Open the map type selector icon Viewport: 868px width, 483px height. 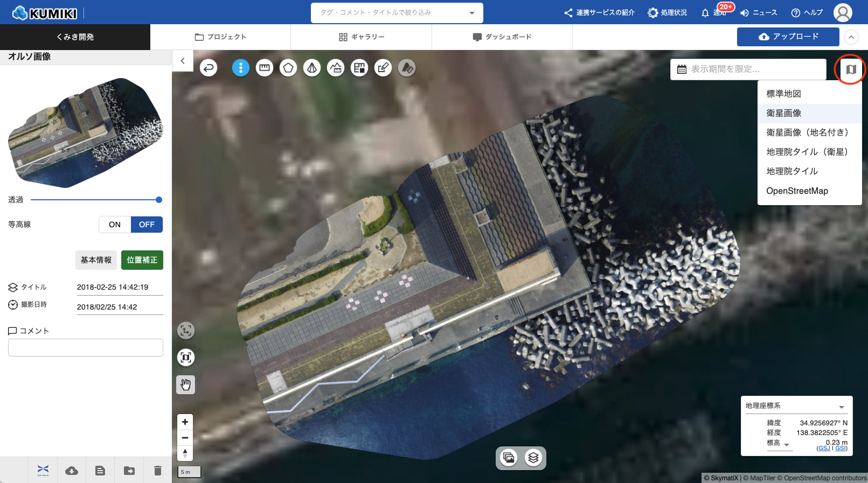coord(851,69)
